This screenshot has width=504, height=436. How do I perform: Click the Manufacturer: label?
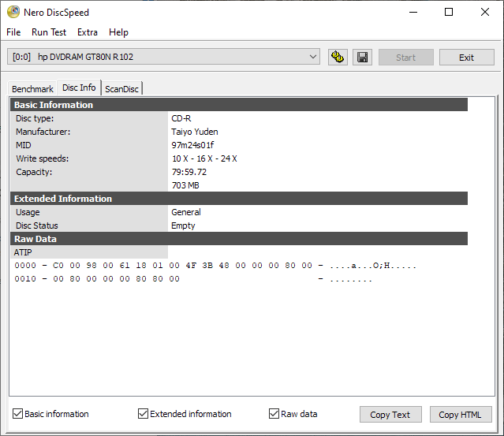click(43, 132)
